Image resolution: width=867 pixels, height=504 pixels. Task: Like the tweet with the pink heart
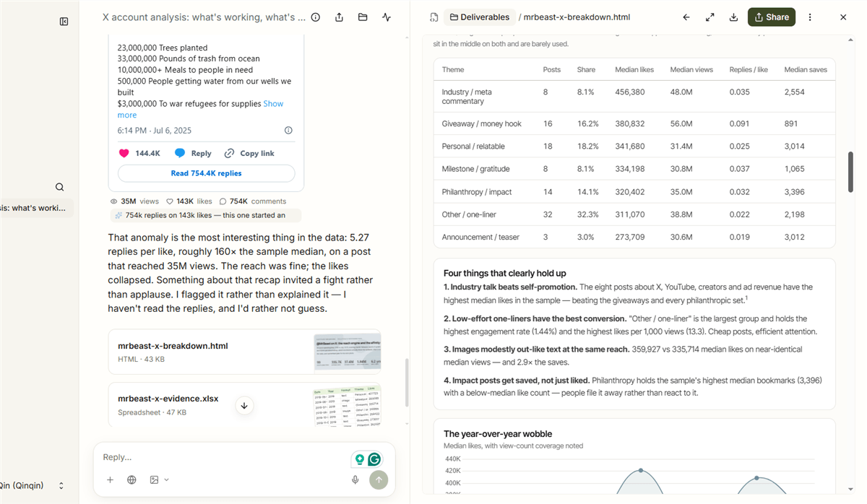tap(124, 153)
